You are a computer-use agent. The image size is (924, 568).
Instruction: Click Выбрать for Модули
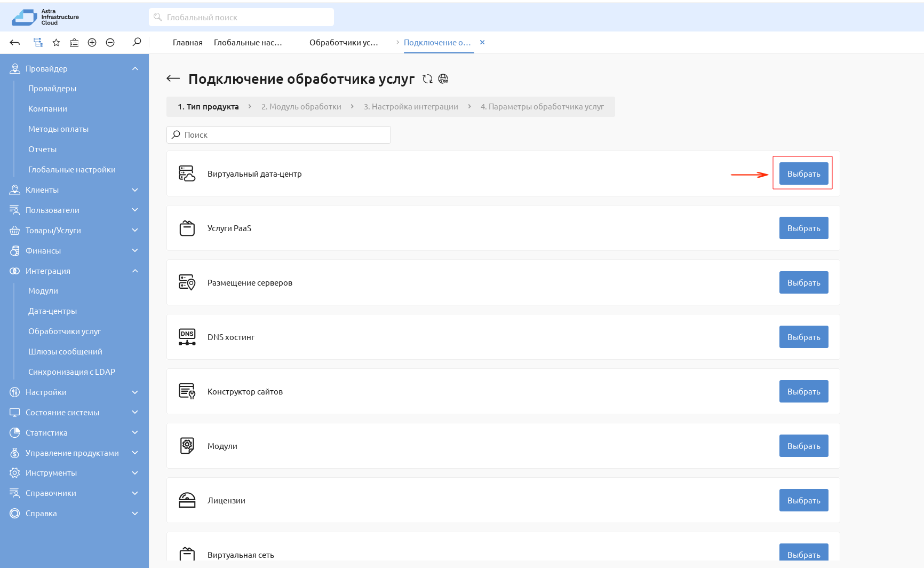[x=804, y=446]
